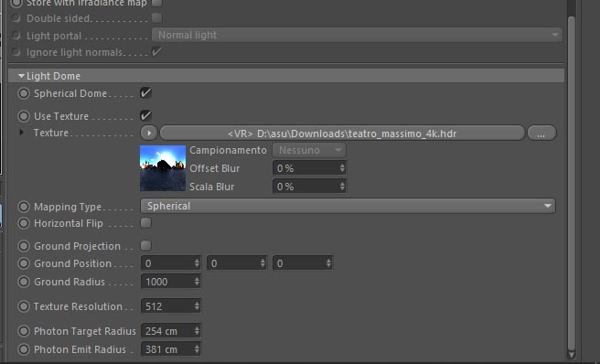Image resolution: width=600 pixels, height=364 pixels.
Task: Collapse the Light Dome section
Action: 21,76
